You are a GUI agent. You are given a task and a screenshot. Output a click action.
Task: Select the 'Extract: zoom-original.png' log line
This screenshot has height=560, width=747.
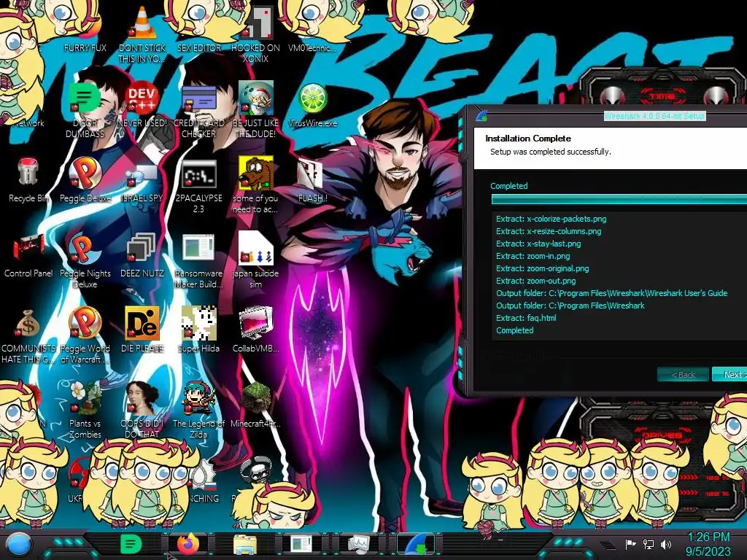pyautogui.click(x=542, y=268)
